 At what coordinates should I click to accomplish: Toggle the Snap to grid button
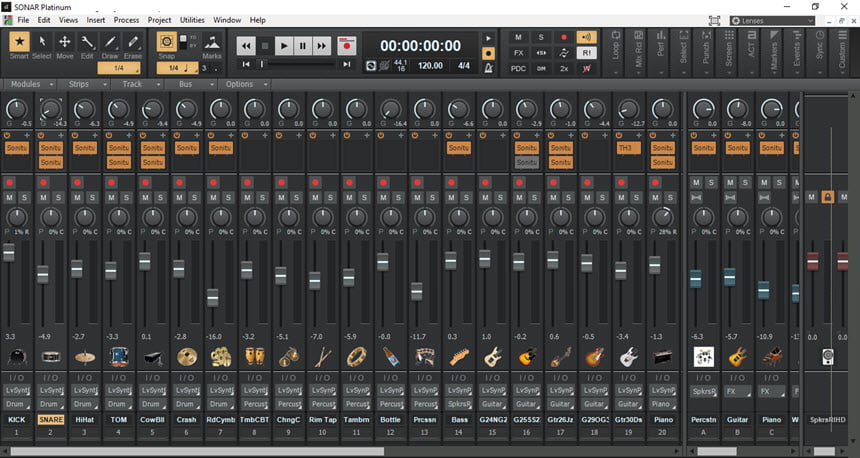click(x=167, y=42)
